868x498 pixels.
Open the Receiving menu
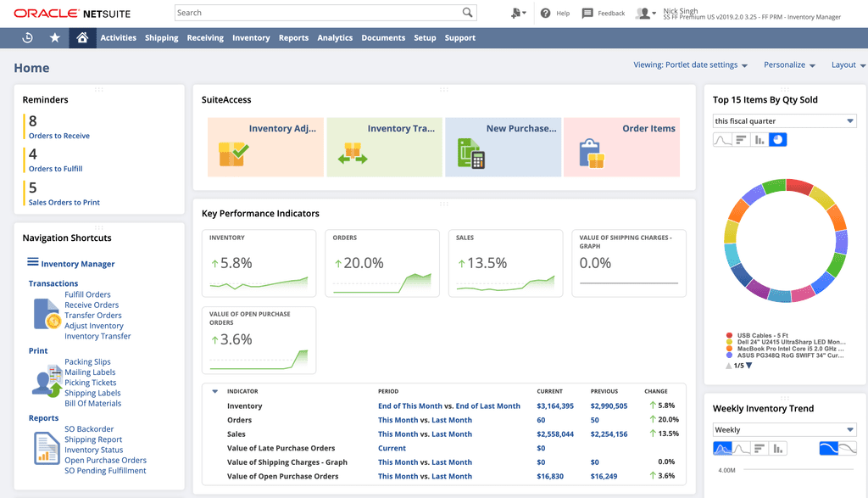205,37
